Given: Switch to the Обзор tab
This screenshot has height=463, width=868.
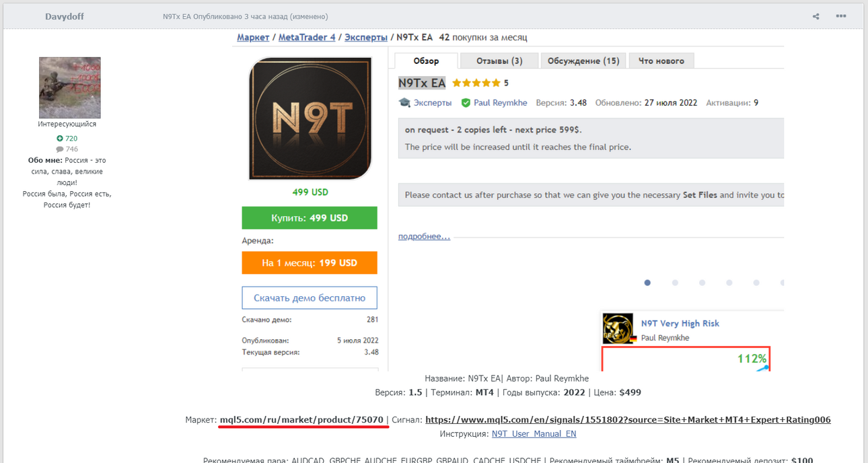Looking at the screenshot, I should click(426, 61).
